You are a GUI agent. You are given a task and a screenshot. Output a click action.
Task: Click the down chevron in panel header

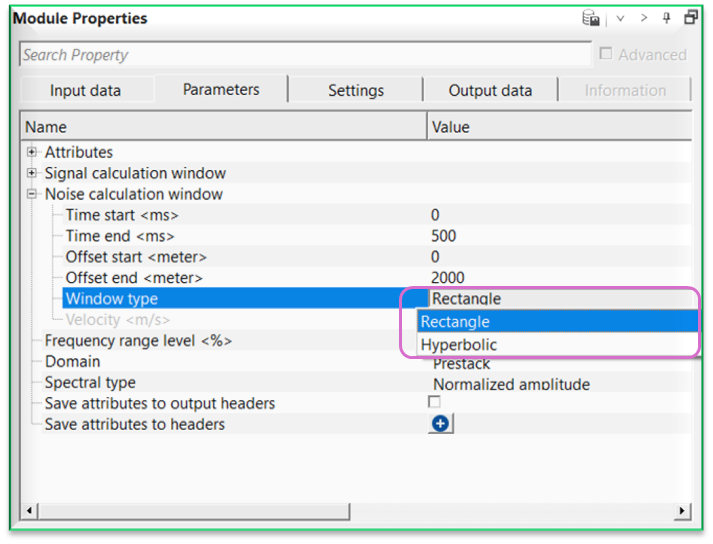coord(620,18)
